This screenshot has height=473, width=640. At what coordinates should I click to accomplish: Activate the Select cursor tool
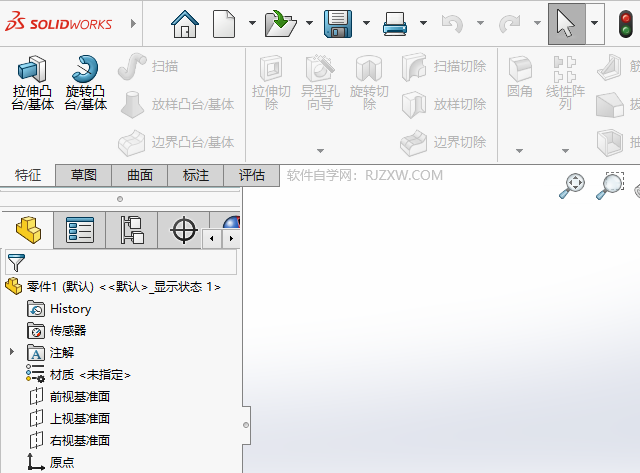[x=567, y=24]
